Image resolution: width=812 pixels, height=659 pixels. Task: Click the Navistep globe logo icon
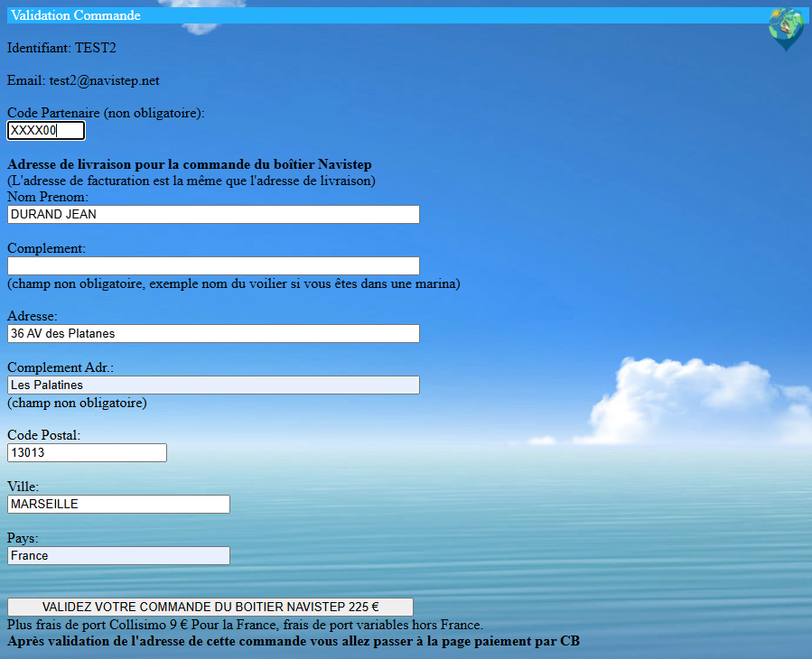tap(786, 28)
